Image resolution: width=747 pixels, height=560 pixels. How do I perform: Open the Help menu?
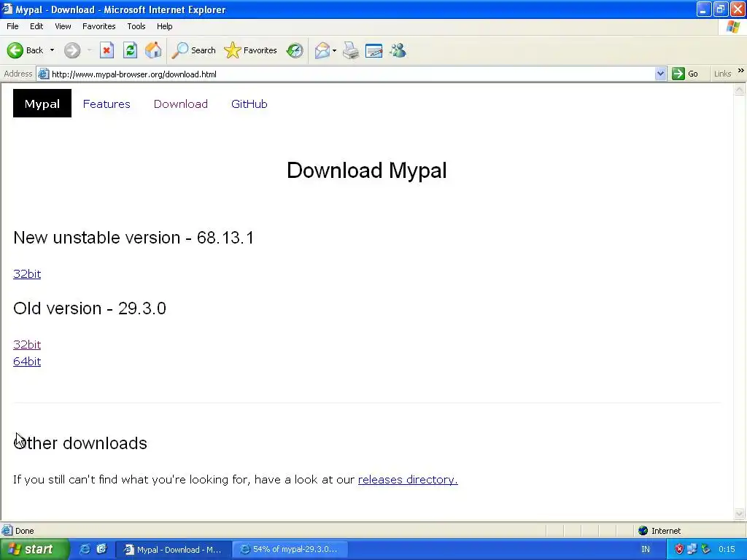pos(164,26)
